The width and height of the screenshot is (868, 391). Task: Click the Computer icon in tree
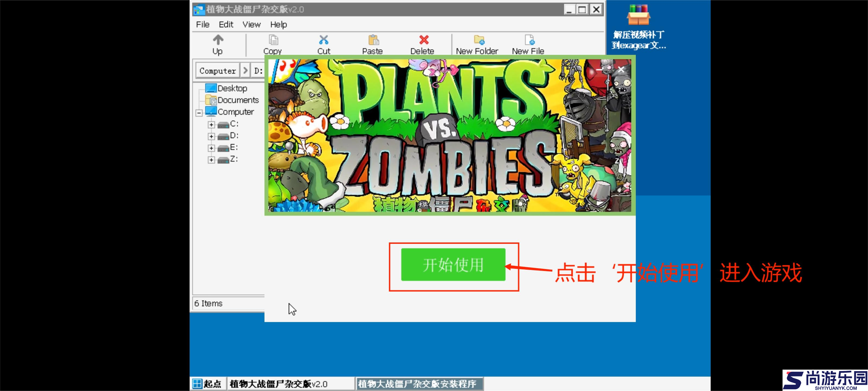tap(211, 111)
